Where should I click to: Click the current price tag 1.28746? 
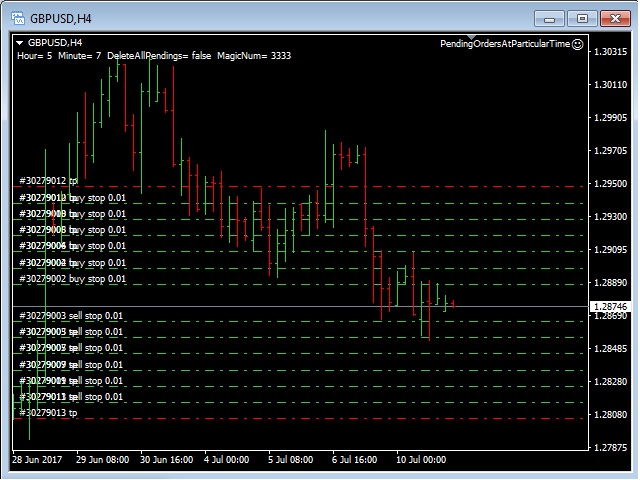click(x=610, y=306)
